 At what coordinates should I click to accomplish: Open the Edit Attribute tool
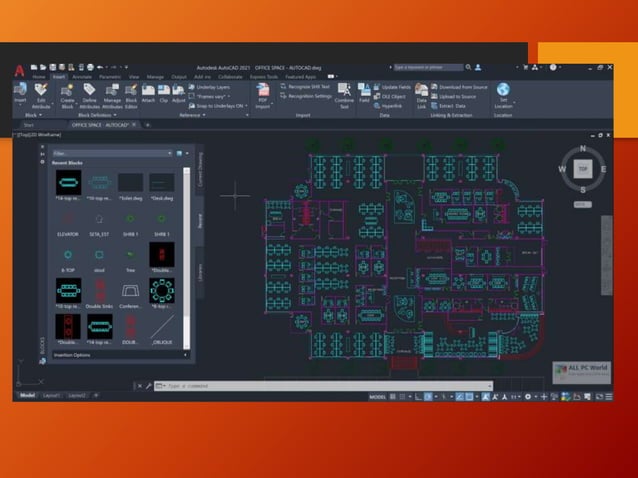[42, 92]
